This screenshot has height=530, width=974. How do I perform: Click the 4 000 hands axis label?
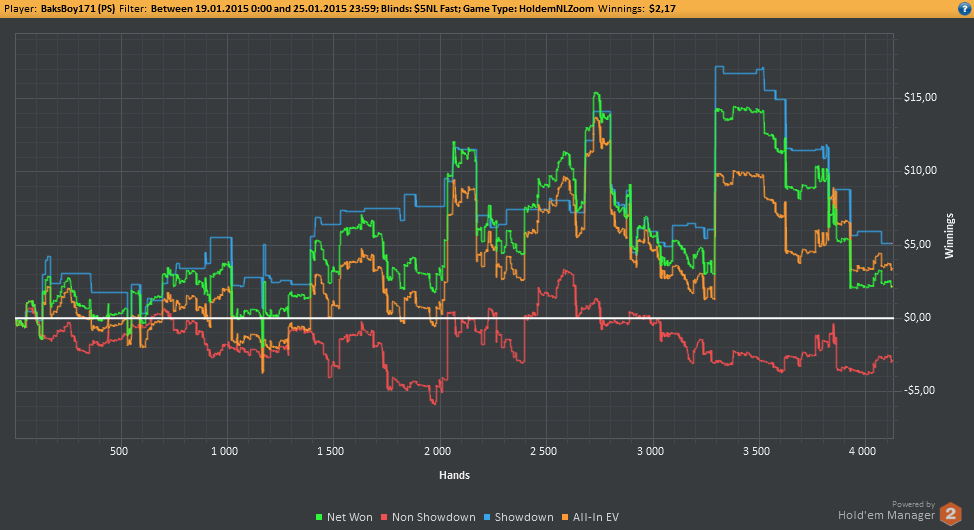[862, 451]
